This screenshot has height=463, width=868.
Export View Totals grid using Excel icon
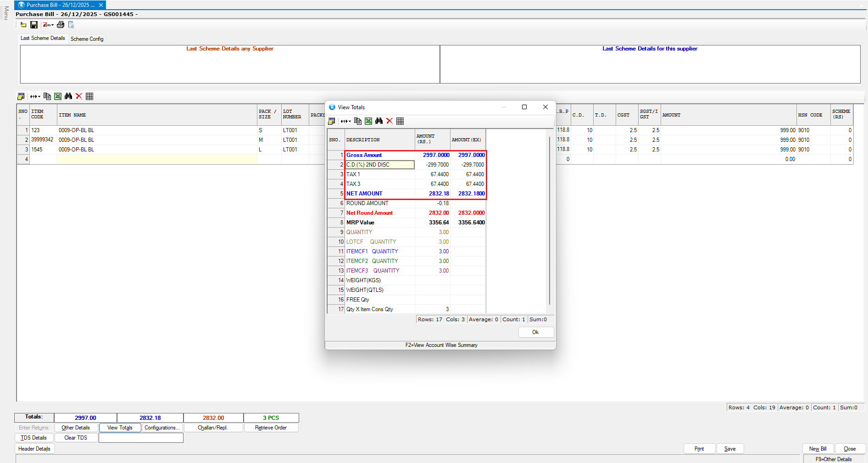[x=368, y=121]
